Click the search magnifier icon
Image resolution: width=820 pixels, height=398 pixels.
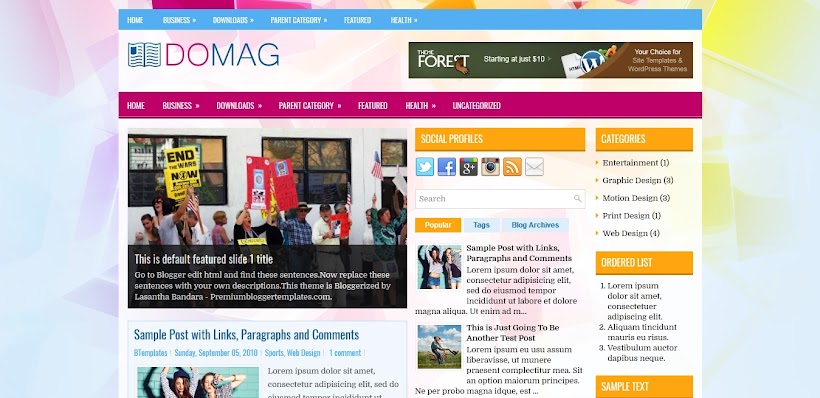(577, 199)
